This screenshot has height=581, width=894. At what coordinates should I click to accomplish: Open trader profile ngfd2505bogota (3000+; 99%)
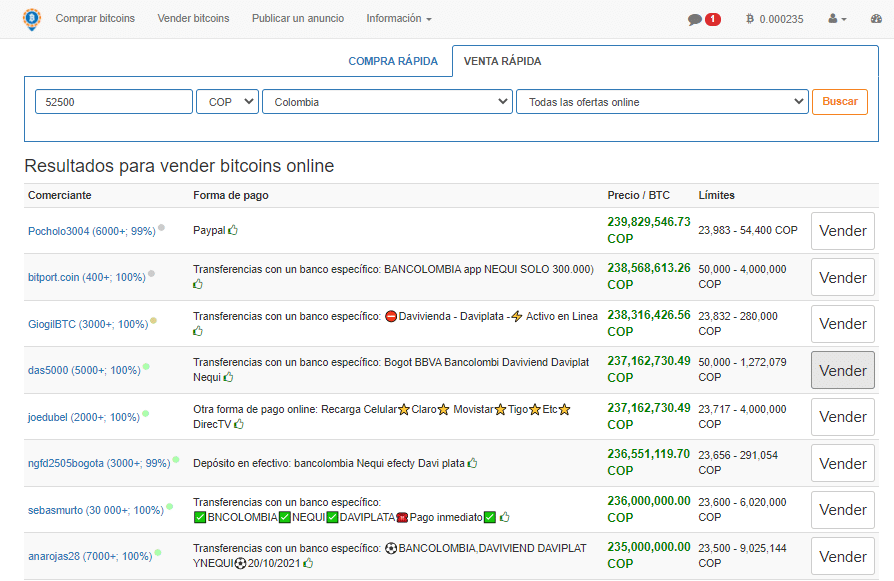pos(99,463)
